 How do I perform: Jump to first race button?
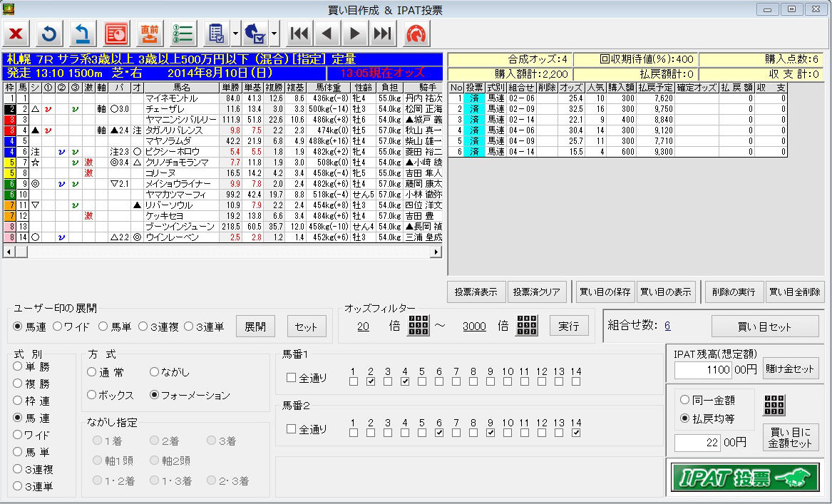299,34
